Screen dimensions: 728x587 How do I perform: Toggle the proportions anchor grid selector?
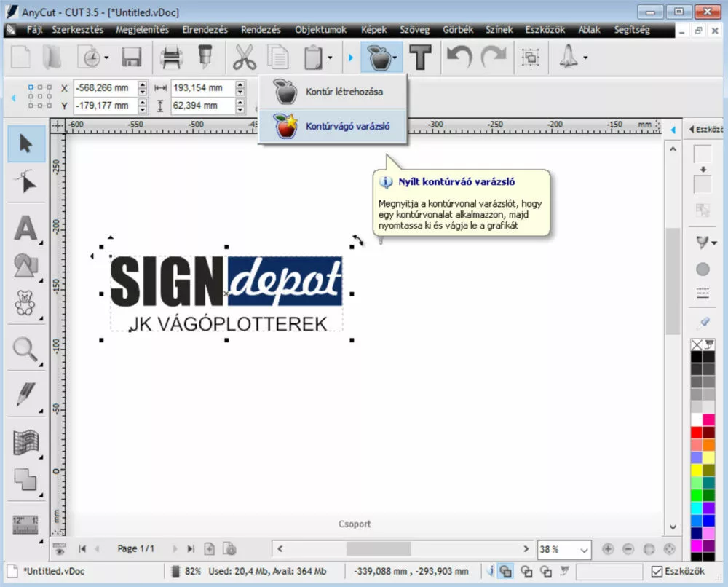(40, 96)
